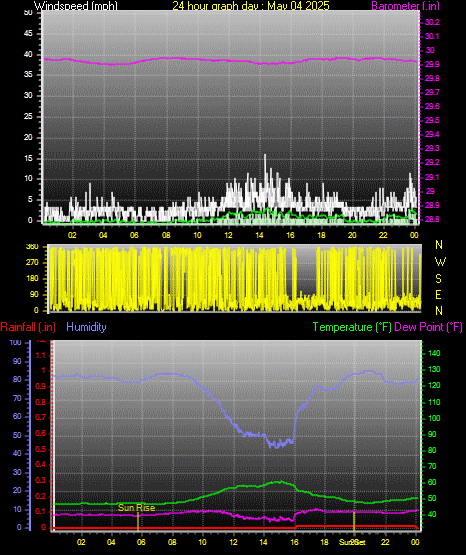
Task: Click the green "120" temperature axis value
Action: tap(435, 385)
